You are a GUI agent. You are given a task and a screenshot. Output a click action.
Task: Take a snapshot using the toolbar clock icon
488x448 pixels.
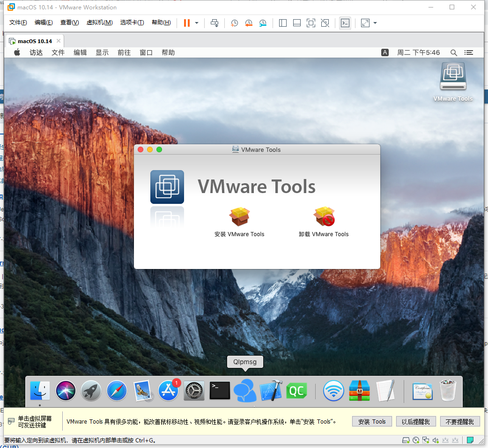(234, 22)
